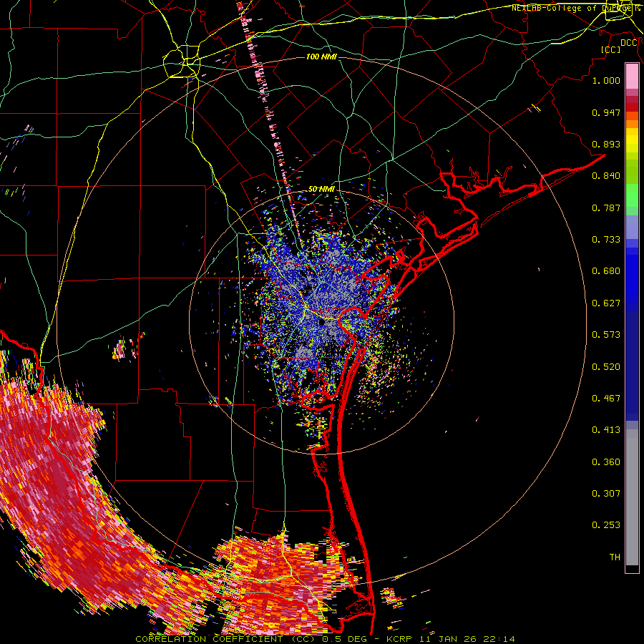Select the 0.360 legend value

point(606,462)
